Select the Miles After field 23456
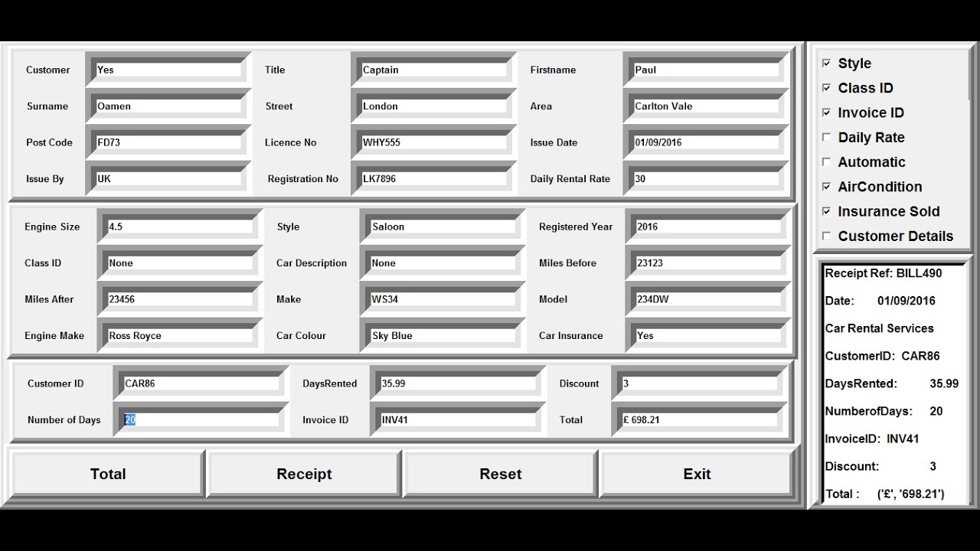 [x=180, y=299]
